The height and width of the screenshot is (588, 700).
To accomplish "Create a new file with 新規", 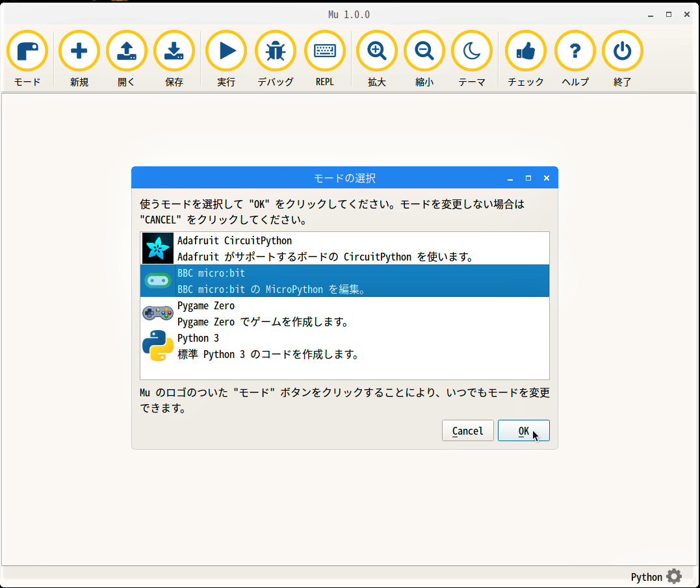I will tap(79, 59).
